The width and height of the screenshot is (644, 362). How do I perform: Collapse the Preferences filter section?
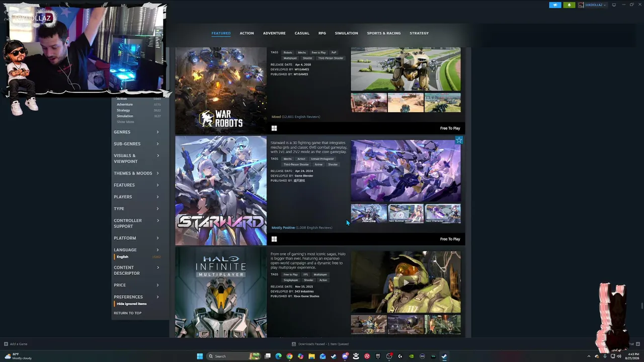click(x=136, y=297)
